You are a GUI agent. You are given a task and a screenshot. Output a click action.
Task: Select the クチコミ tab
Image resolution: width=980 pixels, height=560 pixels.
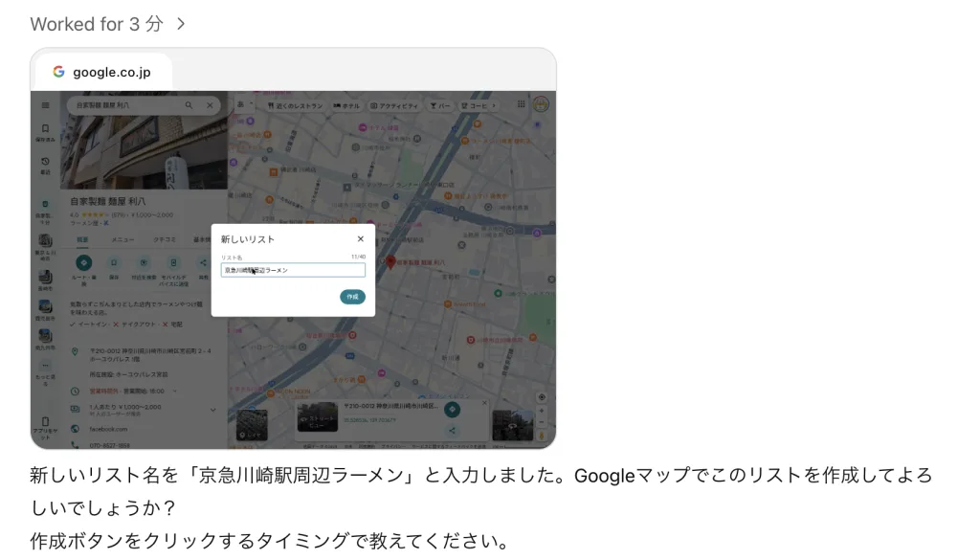point(165,239)
